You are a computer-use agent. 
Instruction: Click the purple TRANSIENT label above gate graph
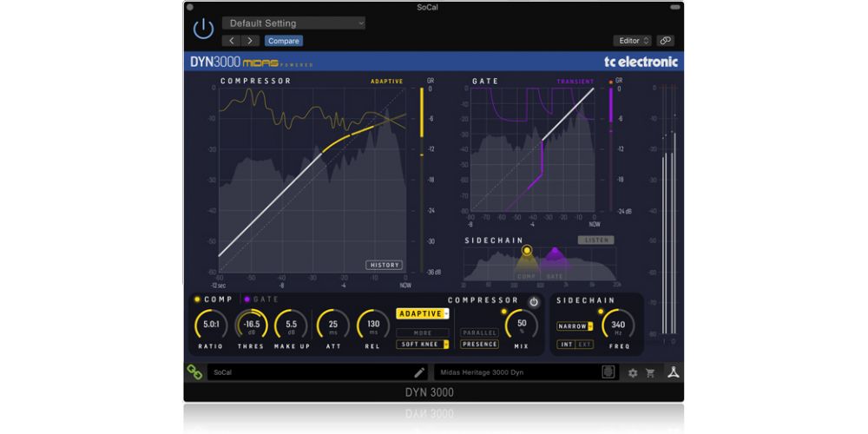click(575, 82)
